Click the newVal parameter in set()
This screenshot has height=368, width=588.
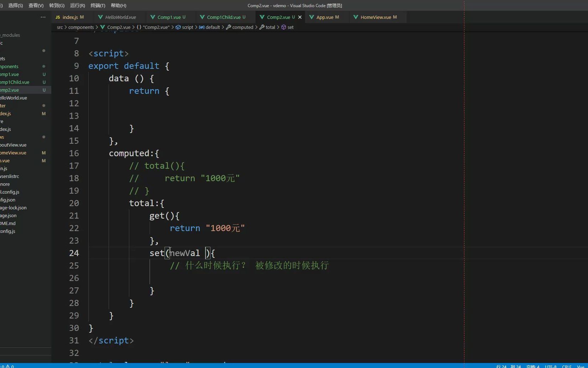tap(184, 253)
